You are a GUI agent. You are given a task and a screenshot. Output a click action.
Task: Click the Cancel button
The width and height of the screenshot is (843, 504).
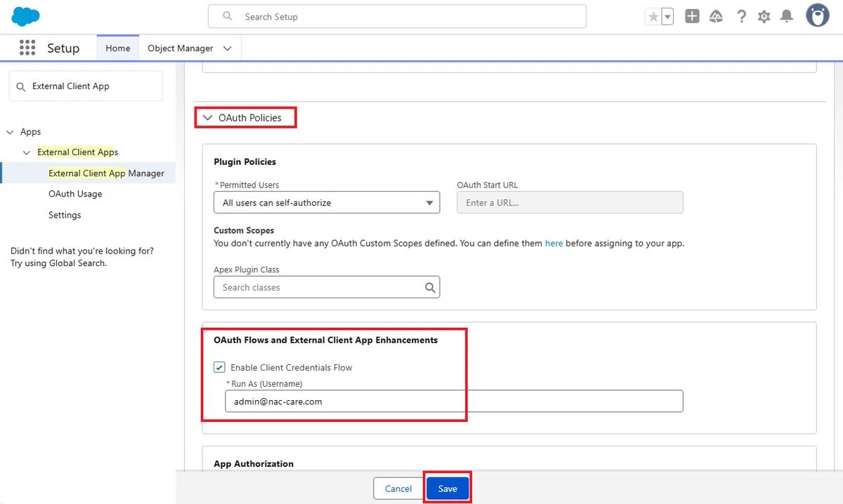[x=398, y=489]
